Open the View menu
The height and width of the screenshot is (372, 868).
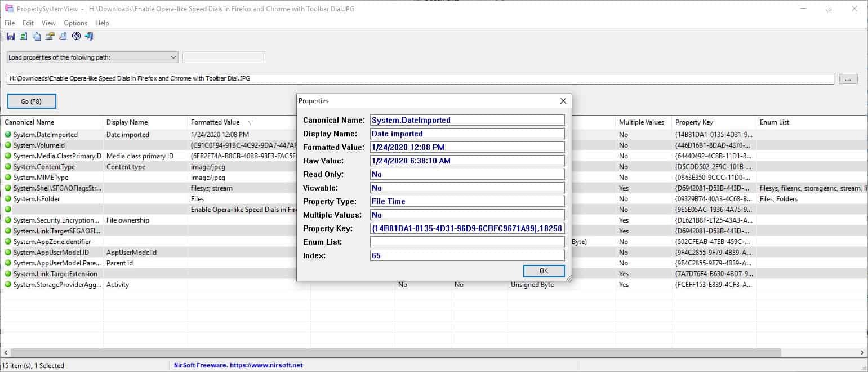click(48, 23)
